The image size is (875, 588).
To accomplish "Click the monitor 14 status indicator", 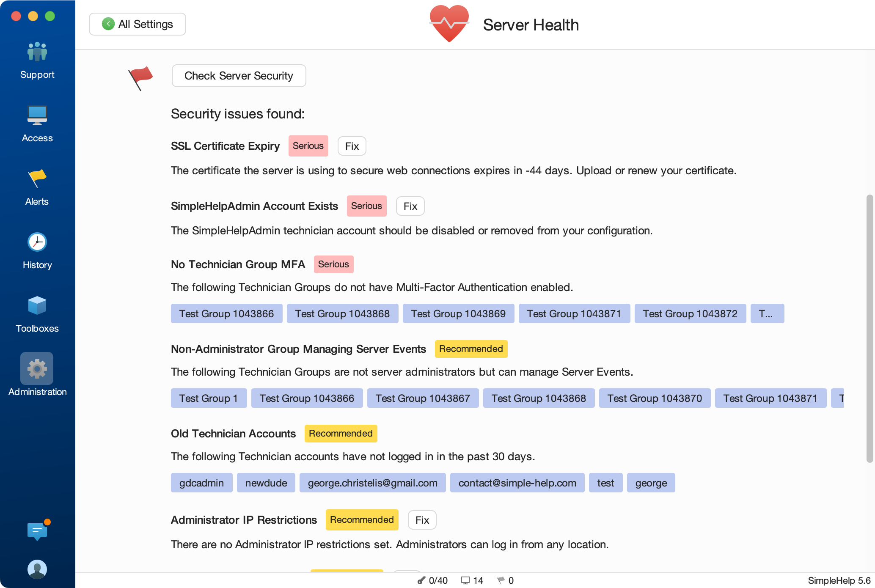I will 472,580.
